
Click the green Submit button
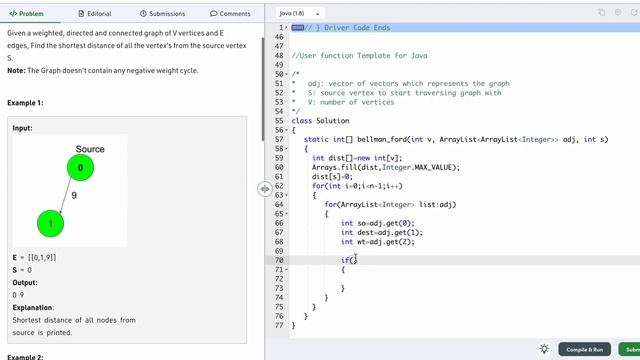pos(629,349)
